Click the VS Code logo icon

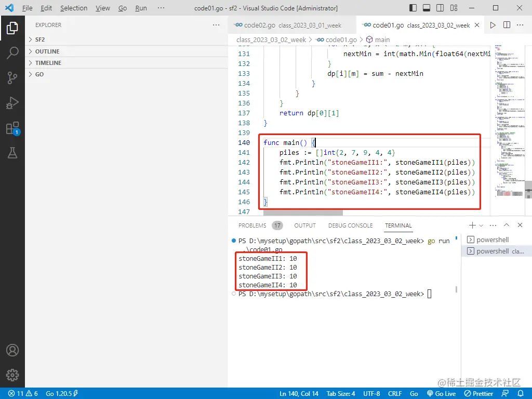pyautogui.click(x=9, y=8)
